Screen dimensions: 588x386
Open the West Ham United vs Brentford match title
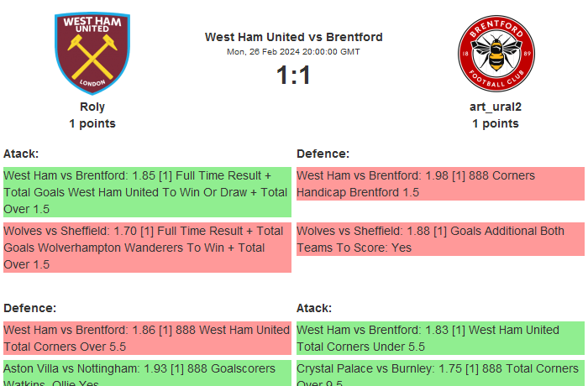(293, 37)
